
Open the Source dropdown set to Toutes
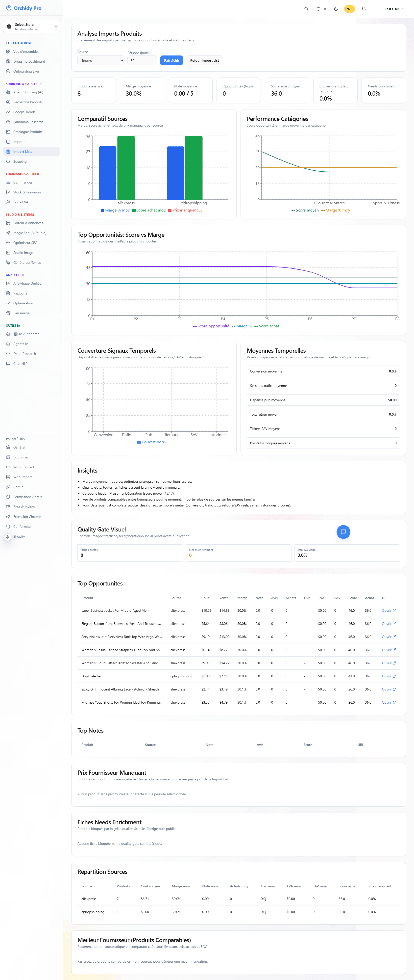(x=101, y=60)
